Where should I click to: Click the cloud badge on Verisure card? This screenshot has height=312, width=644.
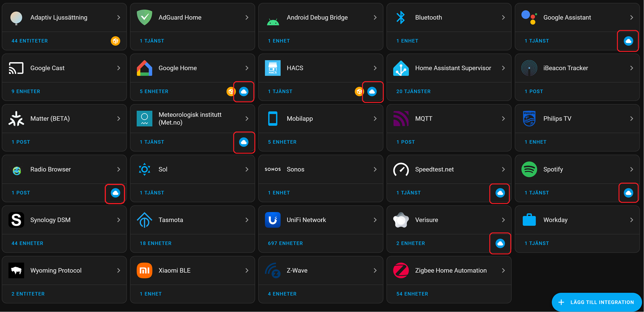(x=500, y=243)
